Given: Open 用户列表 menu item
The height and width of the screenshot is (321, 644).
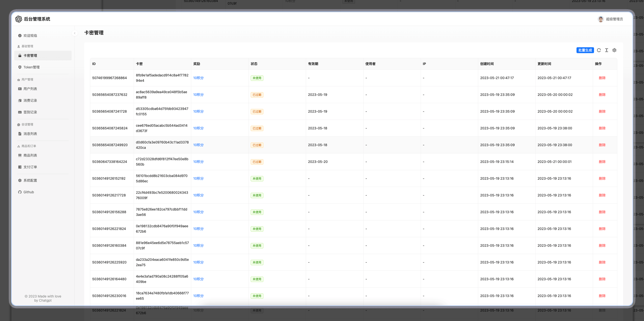Looking at the screenshot, I should coord(30,89).
